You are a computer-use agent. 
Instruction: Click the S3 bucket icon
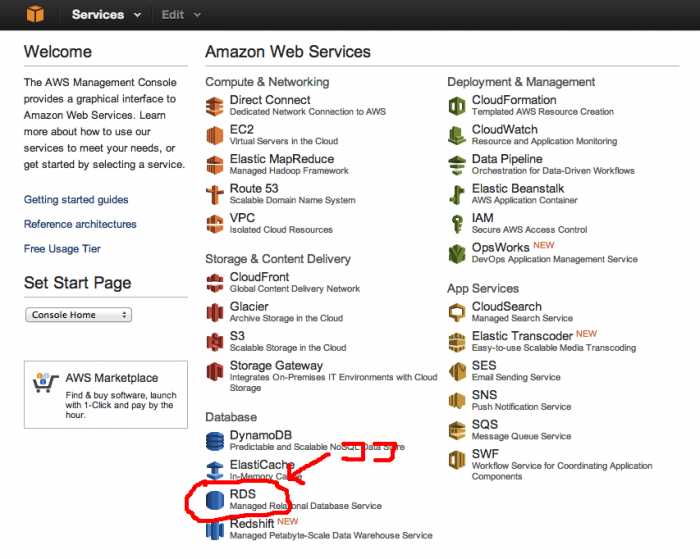pos(215,342)
